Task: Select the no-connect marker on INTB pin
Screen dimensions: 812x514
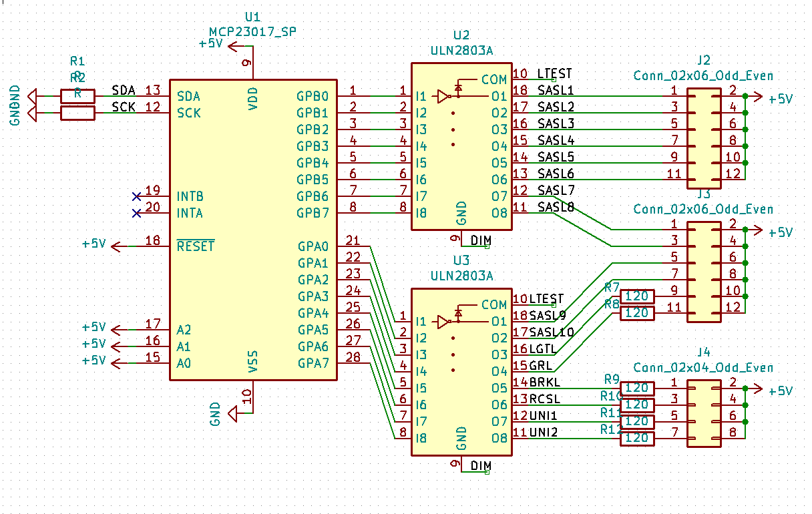Action: tap(136, 196)
